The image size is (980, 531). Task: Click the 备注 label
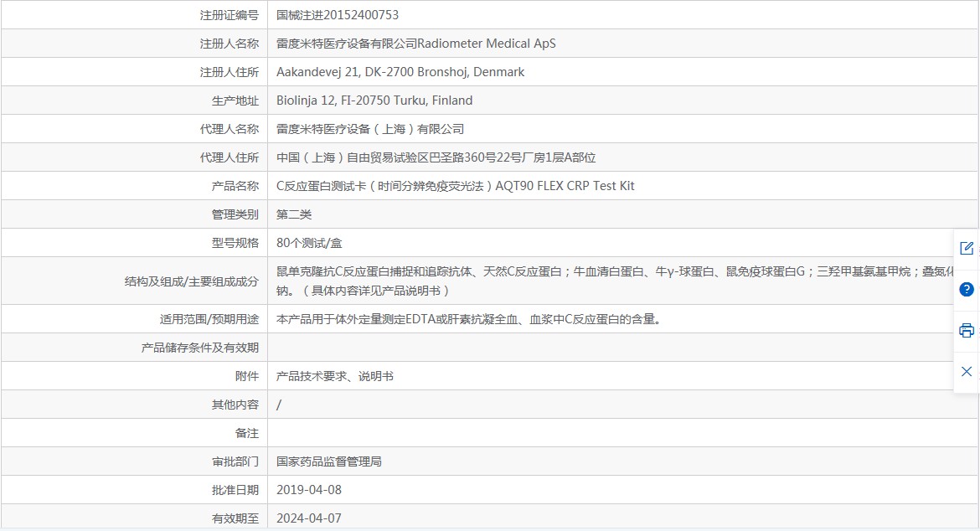[247, 433]
